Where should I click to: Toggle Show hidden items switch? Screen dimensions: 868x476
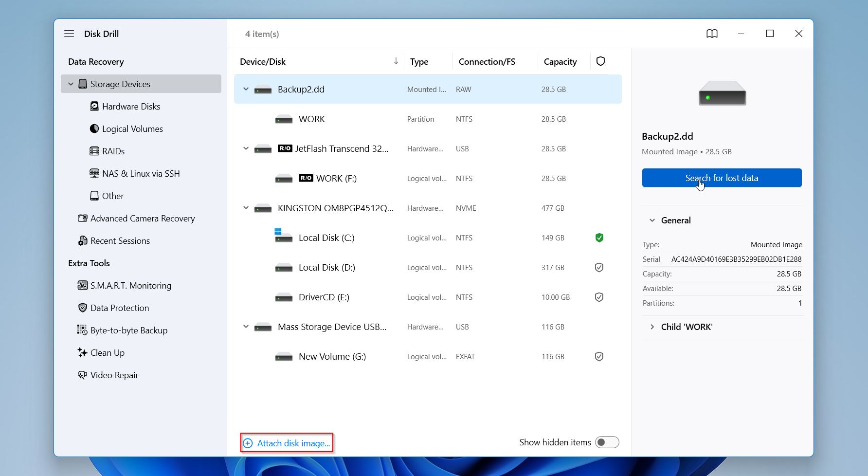point(607,442)
